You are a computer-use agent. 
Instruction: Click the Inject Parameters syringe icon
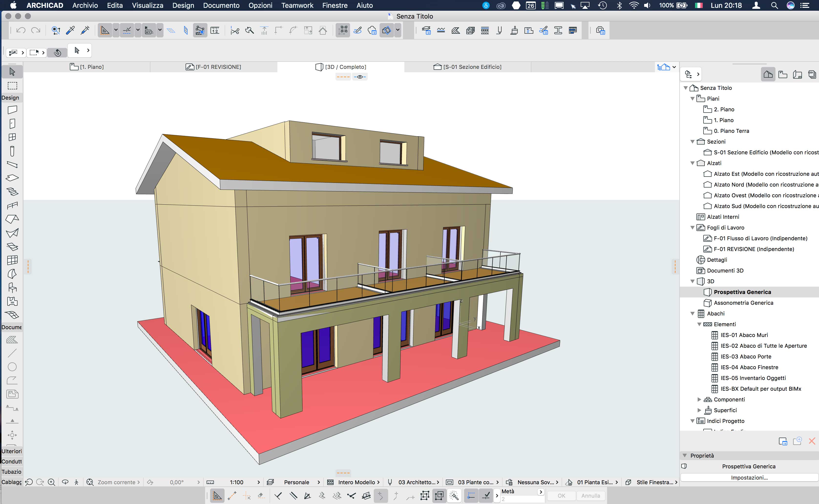coord(85,30)
